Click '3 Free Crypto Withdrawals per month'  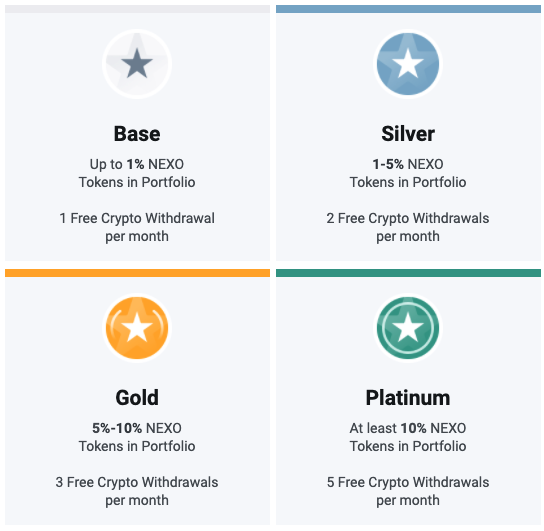137,491
